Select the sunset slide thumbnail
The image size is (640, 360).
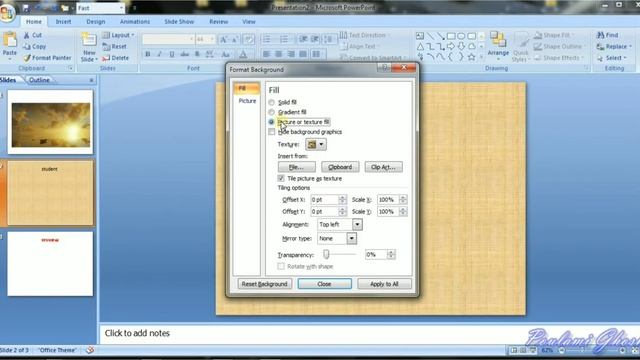pos(51,122)
